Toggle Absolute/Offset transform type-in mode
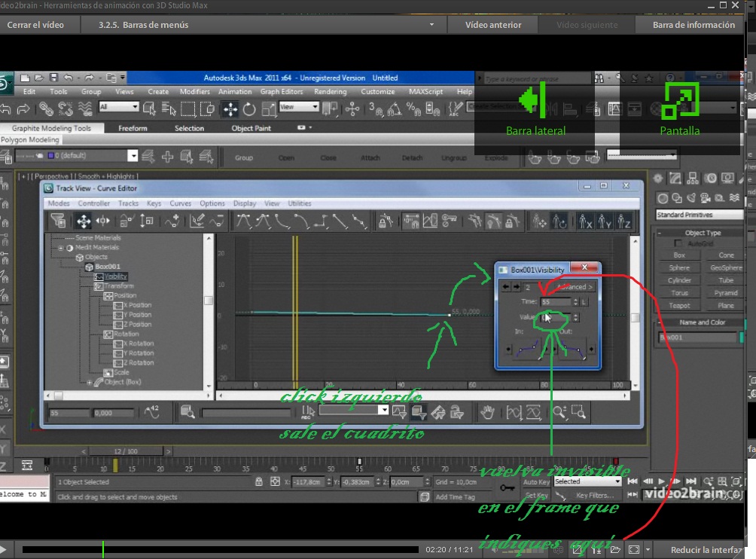The width and height of the screenshot is (756, 559). coord(275,482)
